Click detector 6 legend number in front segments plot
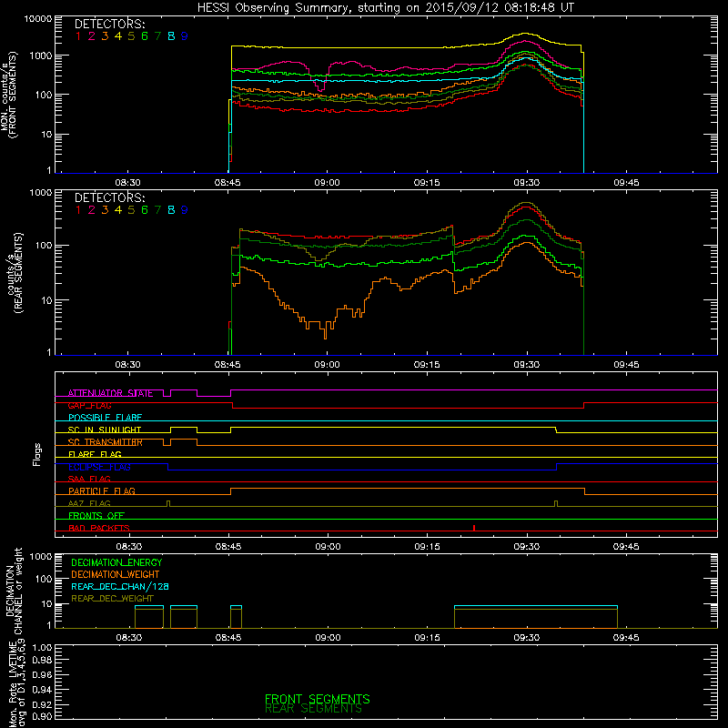 coord(145,36)
